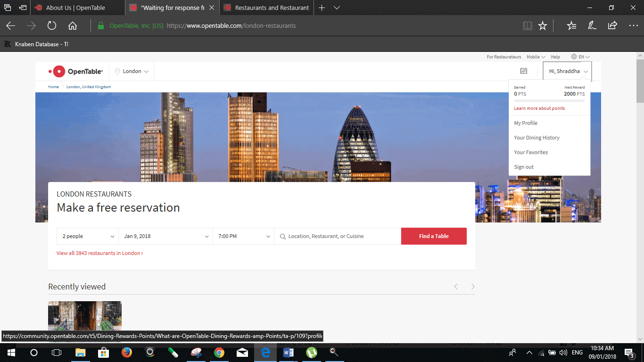This screenshot has height=362, width=644.
Task: Open the upcoming reservations calendar icon
Action: [523, 71]
